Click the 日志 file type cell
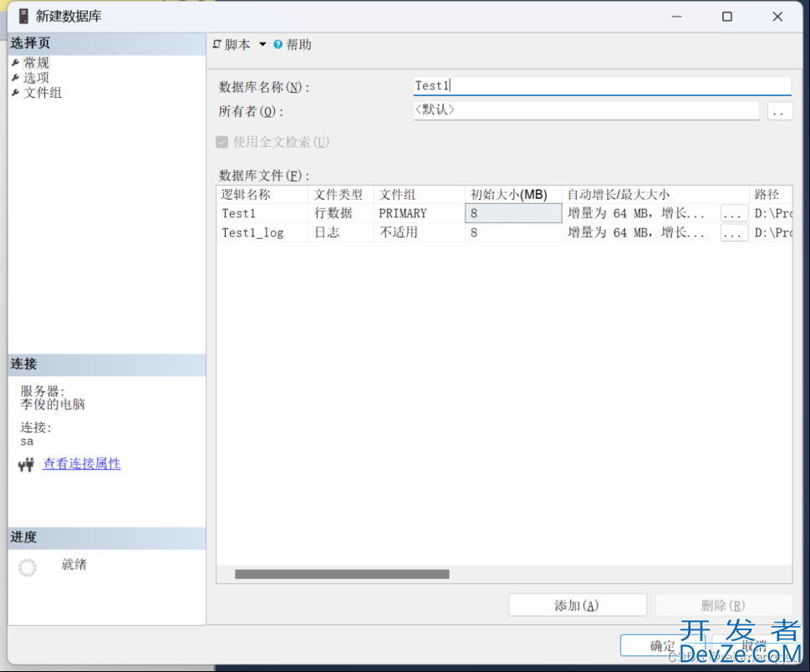Image resolution: width=810 pixels, height=672 pixels. [341, 232]
